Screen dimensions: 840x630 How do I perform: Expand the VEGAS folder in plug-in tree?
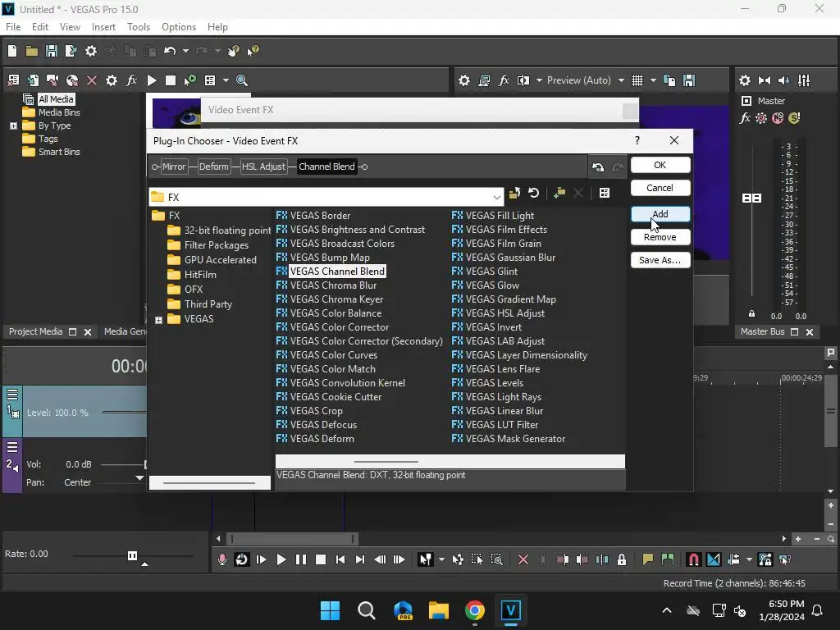point(158,320)
